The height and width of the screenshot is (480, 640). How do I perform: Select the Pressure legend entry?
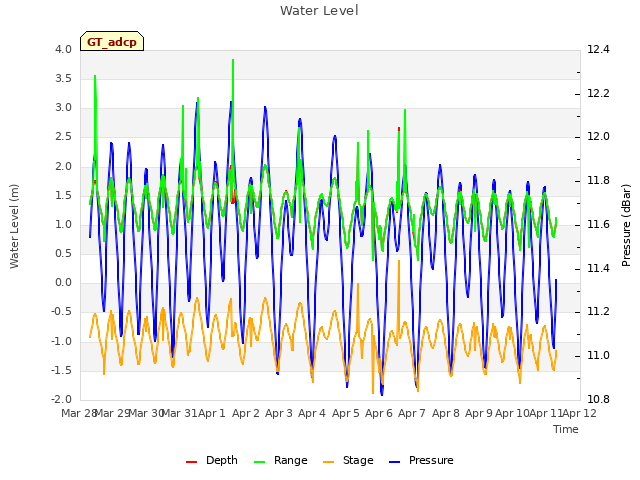tap(421, 460)
